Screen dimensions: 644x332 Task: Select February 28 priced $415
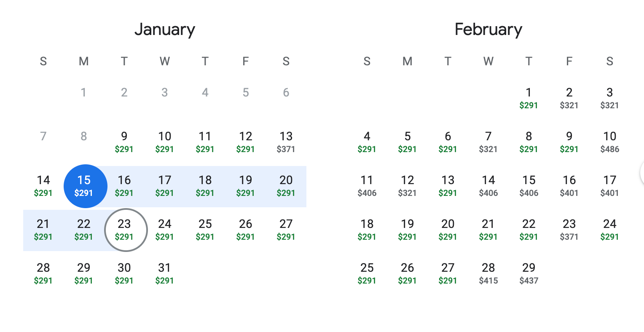[x=488, y=273]
